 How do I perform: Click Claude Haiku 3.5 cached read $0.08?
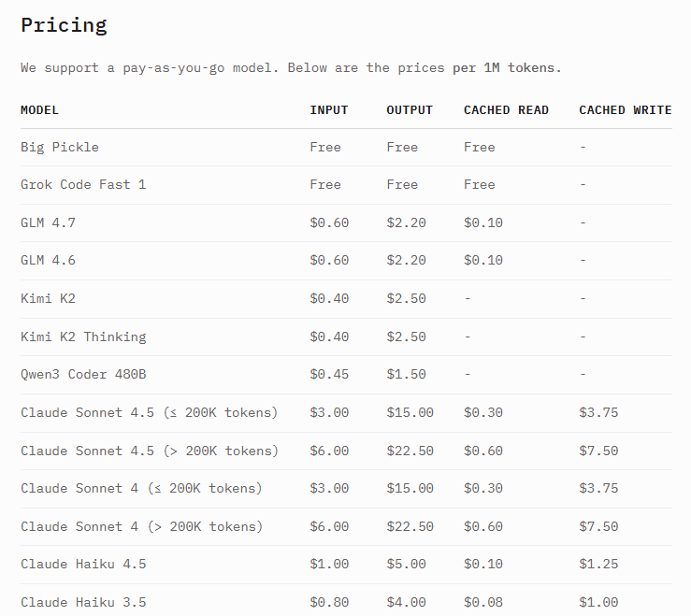tap(483, 602)
